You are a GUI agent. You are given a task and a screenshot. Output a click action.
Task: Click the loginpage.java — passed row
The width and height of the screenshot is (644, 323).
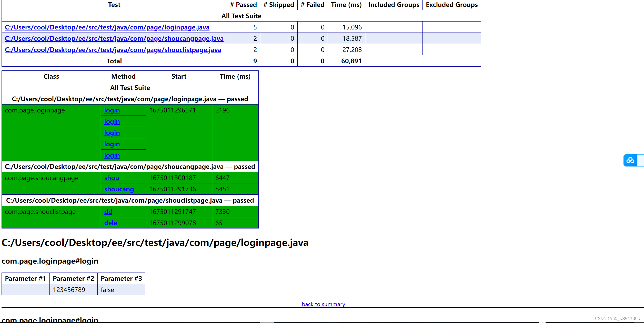click(130, 99)
